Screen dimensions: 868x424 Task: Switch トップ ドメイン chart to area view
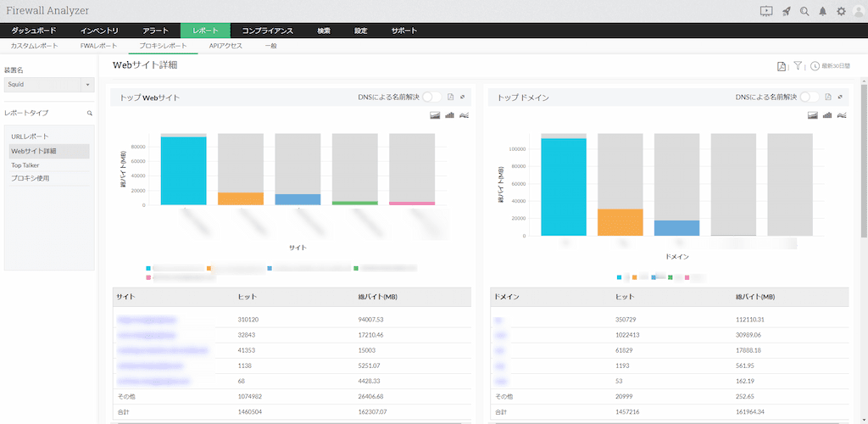(x=812, y=114)
